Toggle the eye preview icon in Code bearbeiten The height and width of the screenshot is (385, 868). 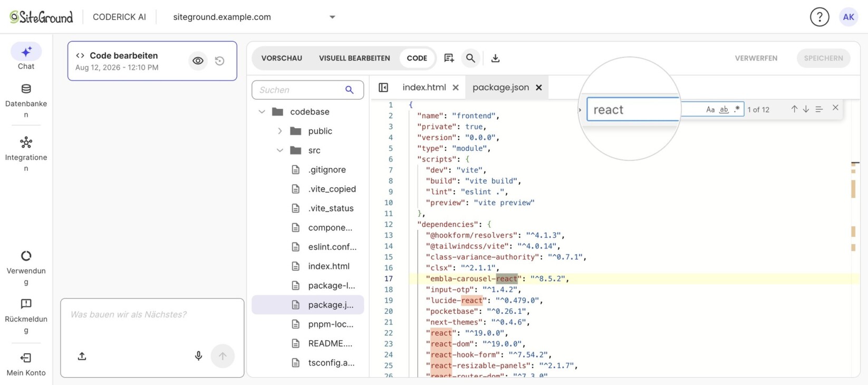coord(198,61)
